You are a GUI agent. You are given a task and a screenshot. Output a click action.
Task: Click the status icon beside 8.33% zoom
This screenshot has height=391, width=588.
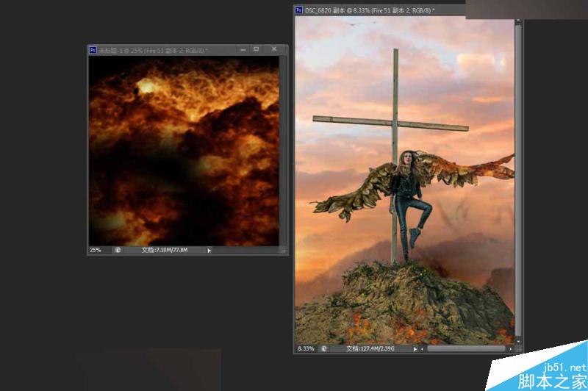323,348
